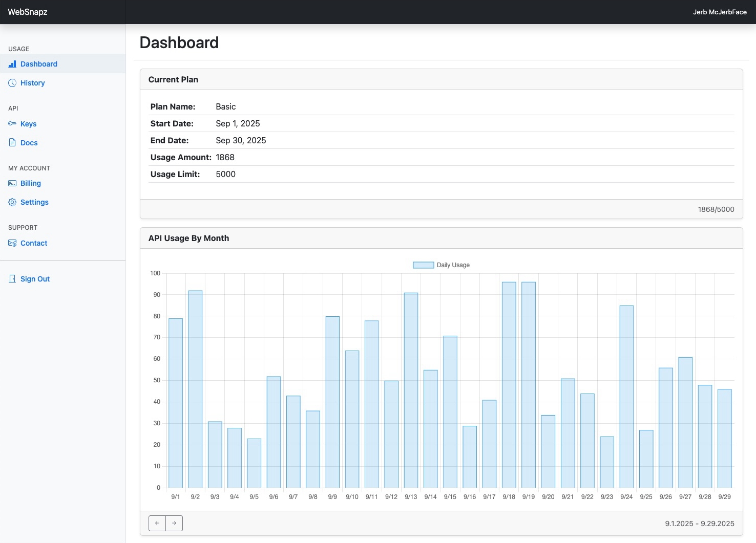Select the bar for 9/18
756x543 pixels.
coord(508,384)
